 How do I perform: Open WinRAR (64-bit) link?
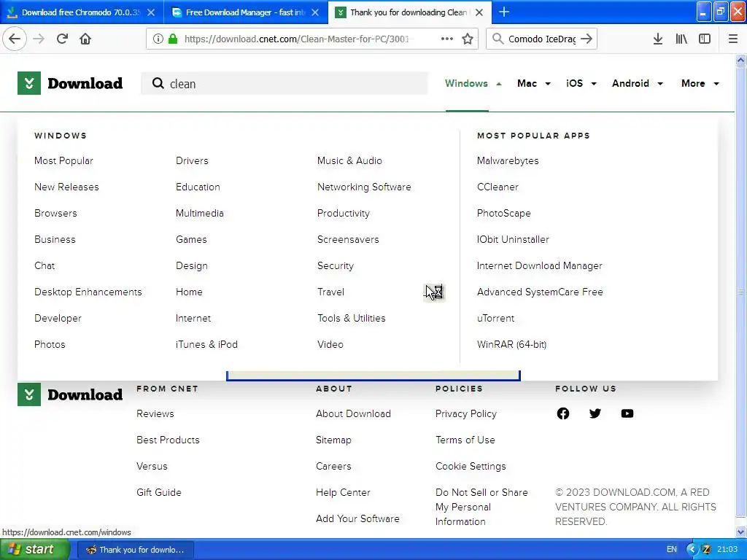511,344
